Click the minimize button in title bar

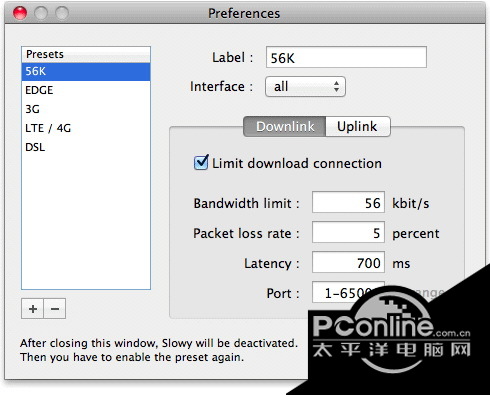tap(41, 13)
